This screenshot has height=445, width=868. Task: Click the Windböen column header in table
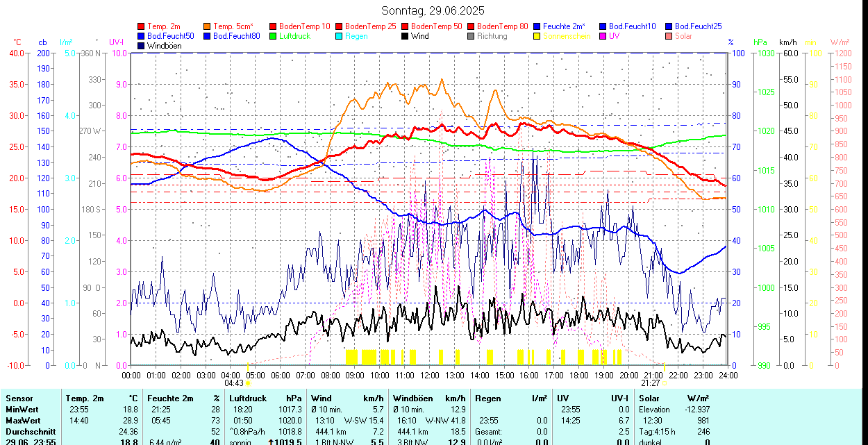(413, 398)
